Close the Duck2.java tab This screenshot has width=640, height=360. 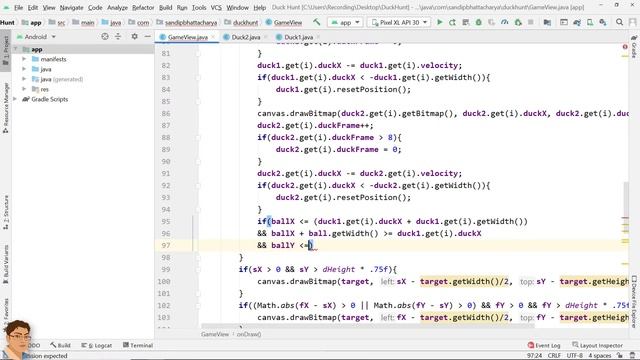tap(266, 37)
